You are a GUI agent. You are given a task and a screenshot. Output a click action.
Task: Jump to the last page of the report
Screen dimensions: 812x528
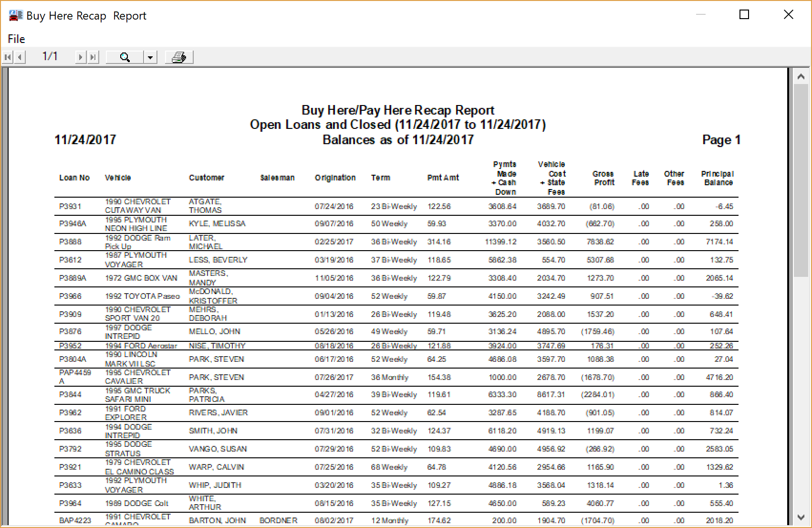[x=93, y=57]
